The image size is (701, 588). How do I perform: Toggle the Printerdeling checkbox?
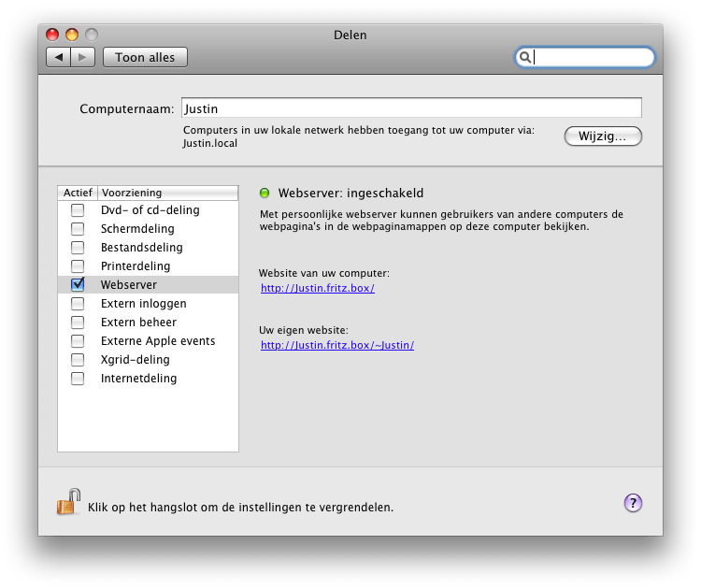79,266
